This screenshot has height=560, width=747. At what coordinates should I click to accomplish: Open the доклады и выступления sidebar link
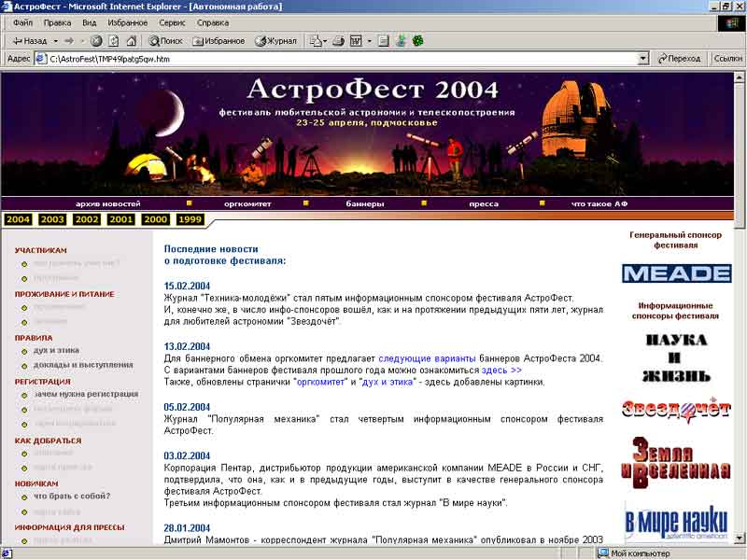click(x=83, y=365)
